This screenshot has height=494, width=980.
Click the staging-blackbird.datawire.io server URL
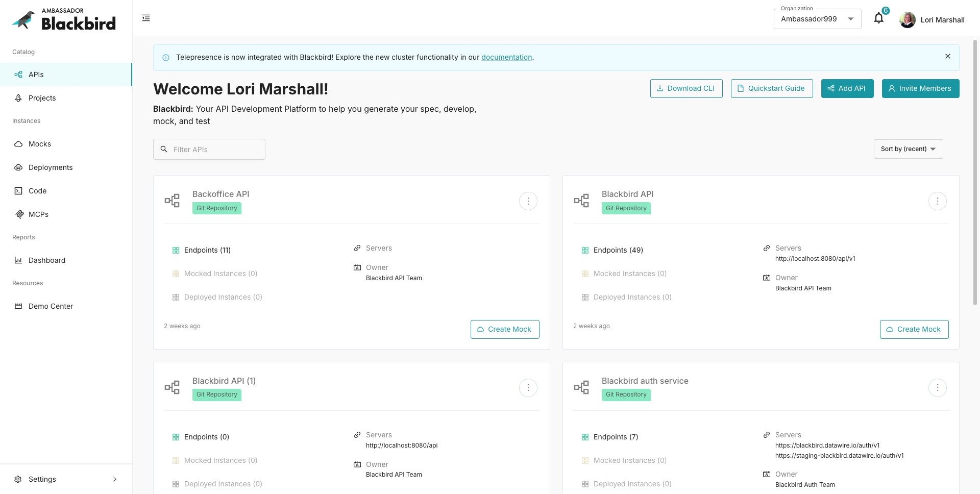tap(839, 456)
